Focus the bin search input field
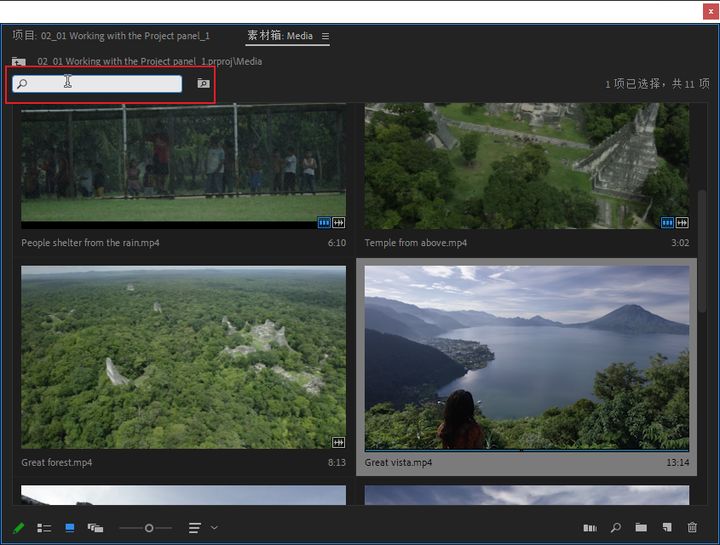The height and width of the screenshot is (545, 720). pyautogui.click(x=97, y=84)
